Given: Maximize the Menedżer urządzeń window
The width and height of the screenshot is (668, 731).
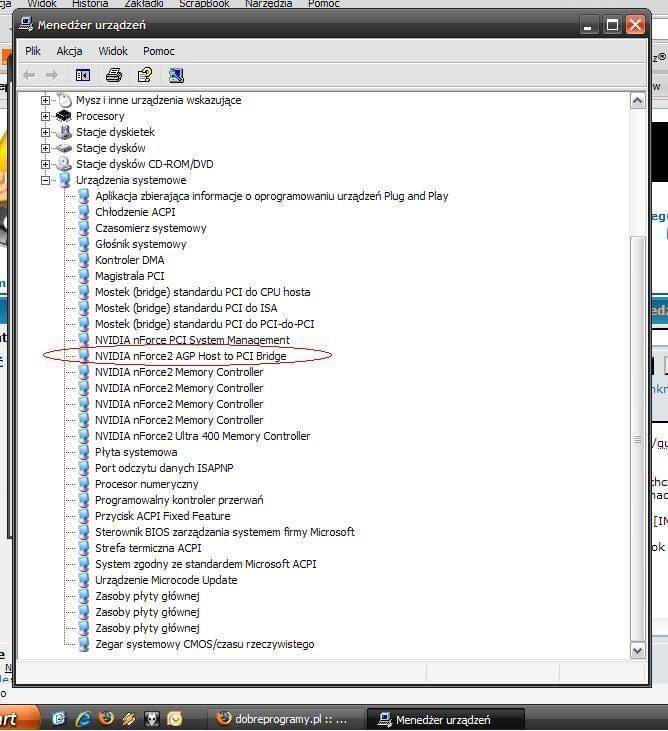Looking at the screenshot, I should (612, 24).
